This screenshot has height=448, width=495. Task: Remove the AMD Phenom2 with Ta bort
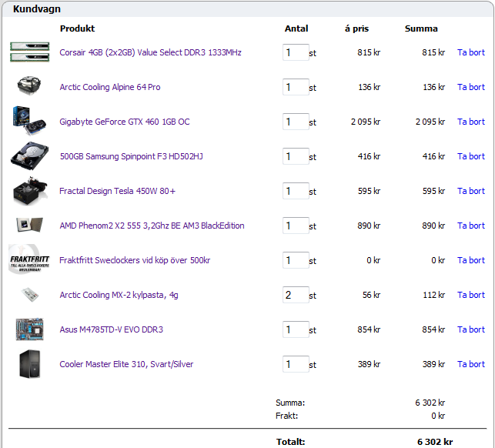click(x=470, y=226)
